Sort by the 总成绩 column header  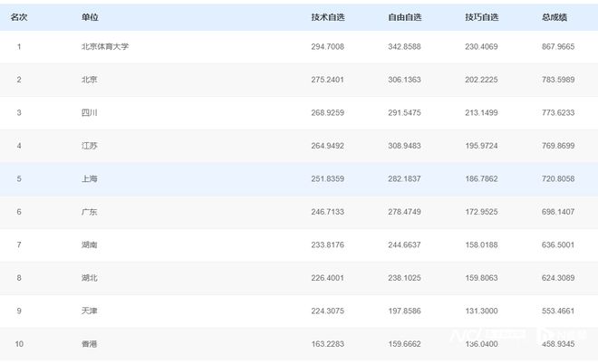click(555, 16)
